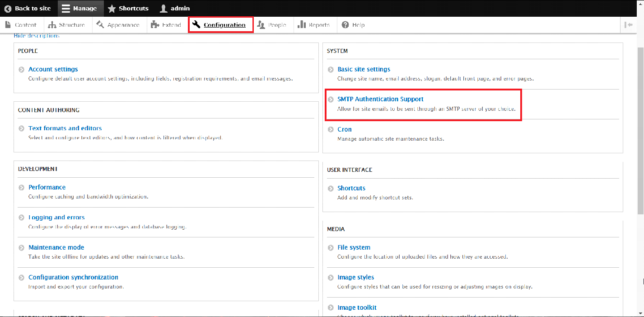Click the Content page icon in toolbar
The image size is (644, 317).
tap(8, 25)
